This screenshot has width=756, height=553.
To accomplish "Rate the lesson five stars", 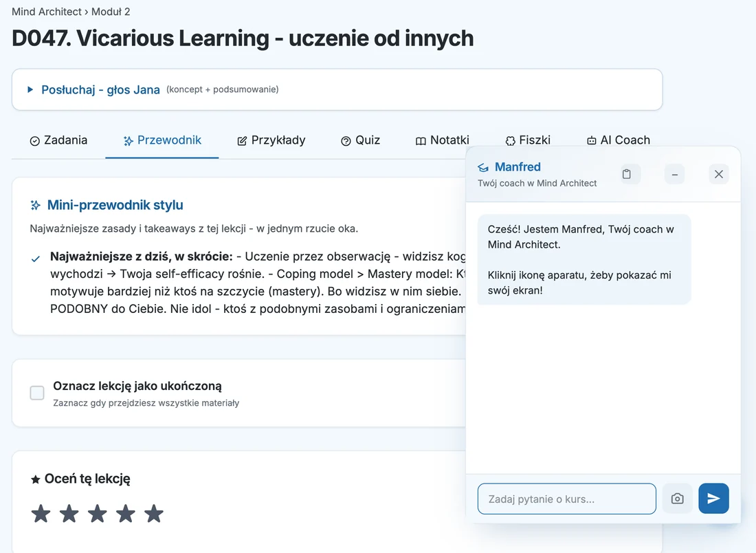I will 154,513.
